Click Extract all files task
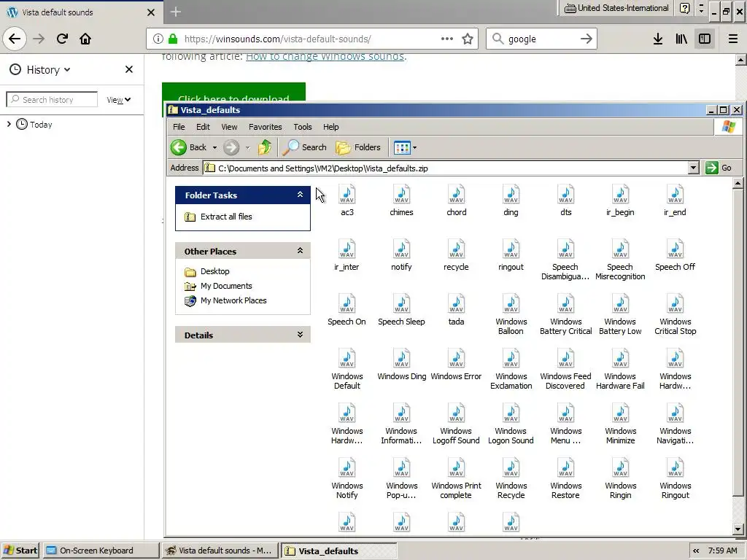The height and width of the screenshot is (560, 747). coord(218,217)
